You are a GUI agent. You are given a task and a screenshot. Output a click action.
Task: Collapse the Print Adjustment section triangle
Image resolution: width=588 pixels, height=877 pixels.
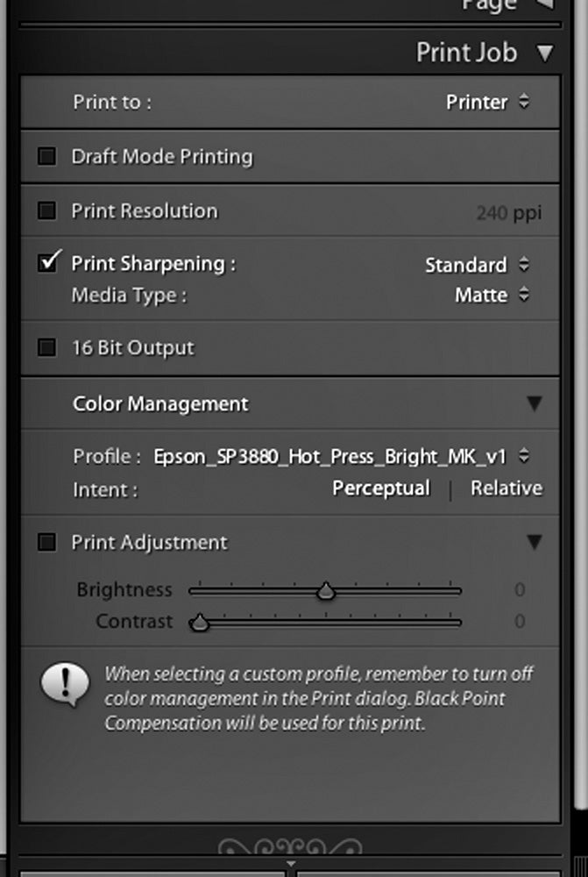(x=535, y=541)
